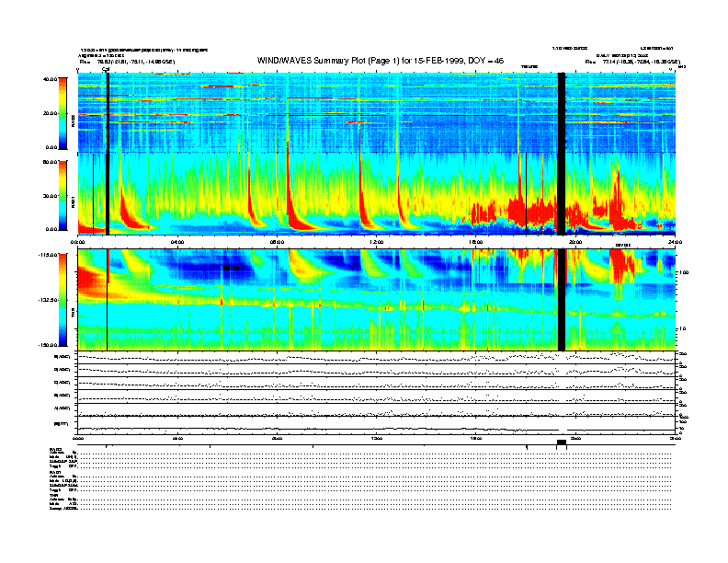Click the 24:00 label below the RAD1 spectrogram
This screenshot has width=728, height=563.
pyautogui.click(x=675, y=242)
